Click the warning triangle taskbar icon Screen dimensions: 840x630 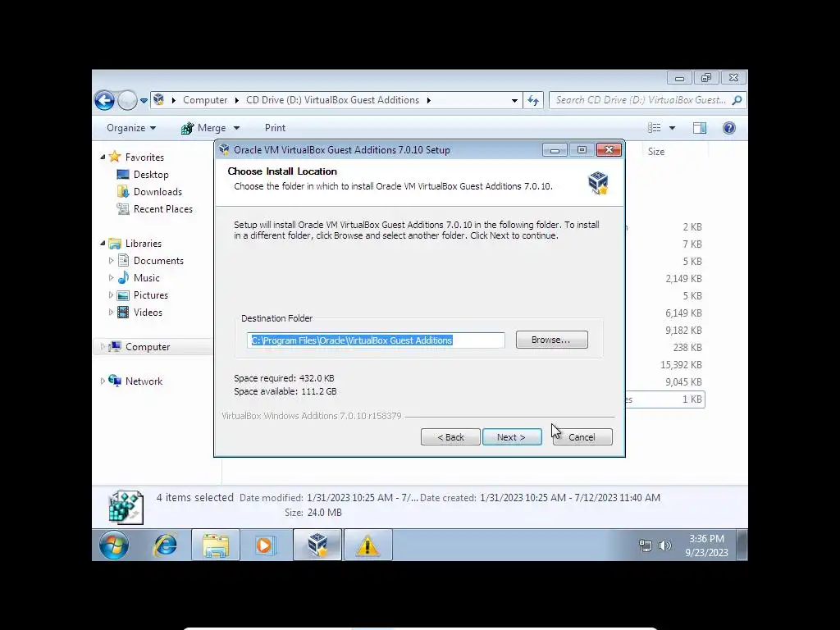point(367,545)
